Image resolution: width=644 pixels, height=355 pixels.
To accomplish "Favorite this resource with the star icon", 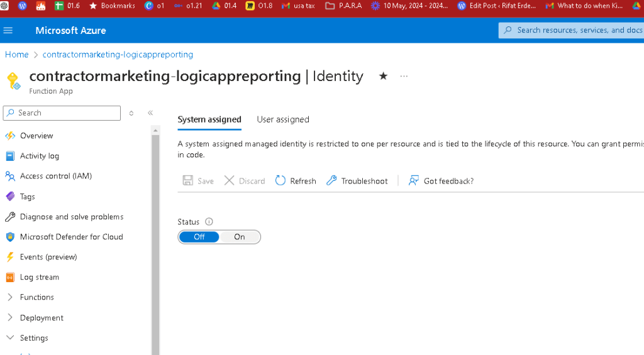I will click(383, 76).
